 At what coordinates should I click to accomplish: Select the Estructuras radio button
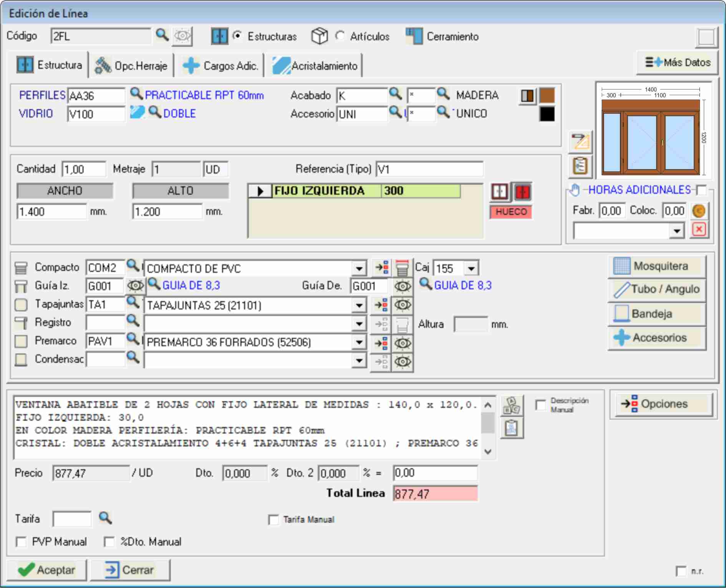[x=237, y=36]
